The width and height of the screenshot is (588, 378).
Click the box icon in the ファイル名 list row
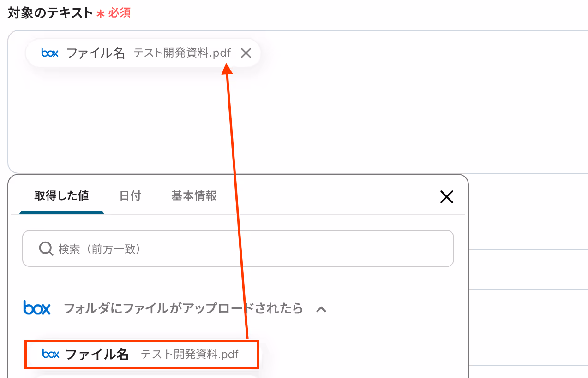click(51, 354)
